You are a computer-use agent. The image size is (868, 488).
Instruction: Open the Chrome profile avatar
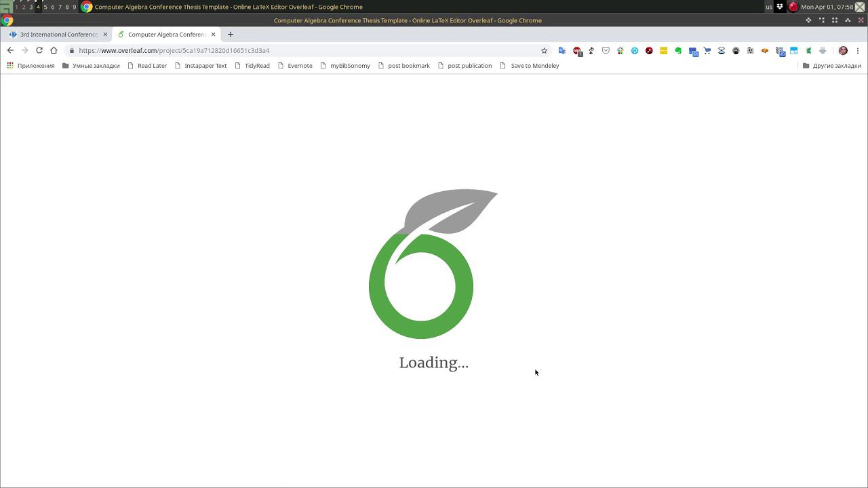(843, 50)
